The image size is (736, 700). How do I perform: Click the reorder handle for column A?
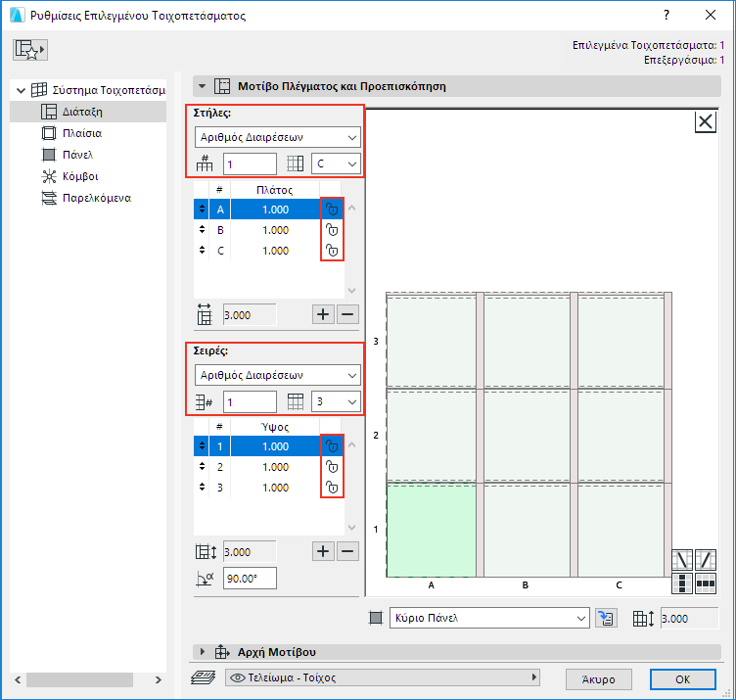click(202, 209)
